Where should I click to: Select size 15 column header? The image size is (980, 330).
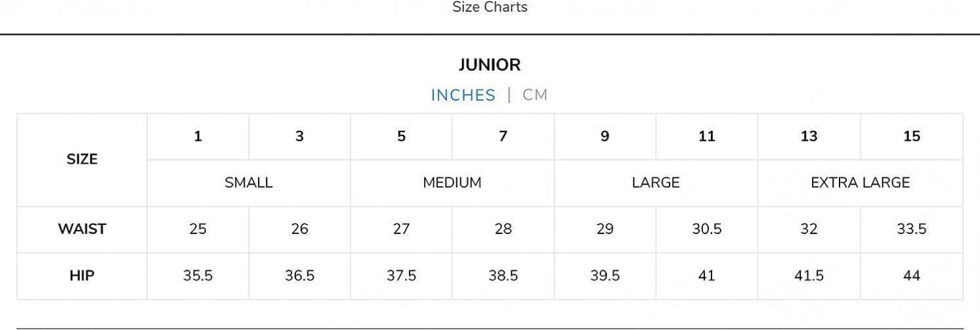[912, 137]
